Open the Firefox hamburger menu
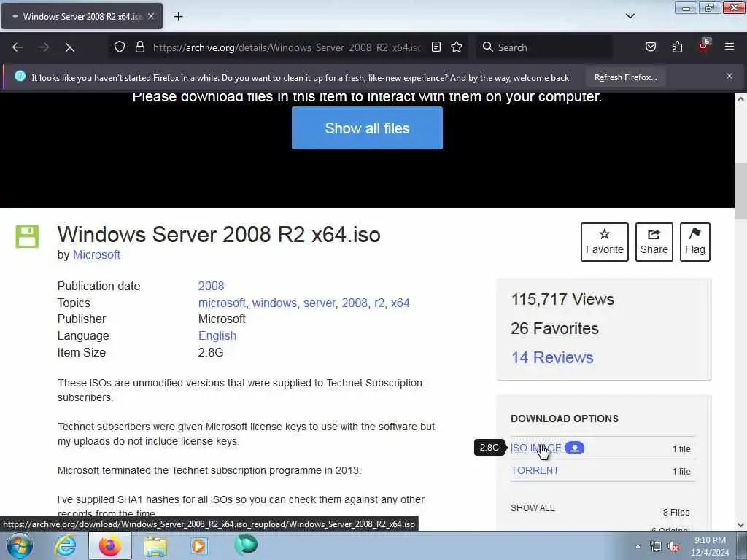 point(729,47)
